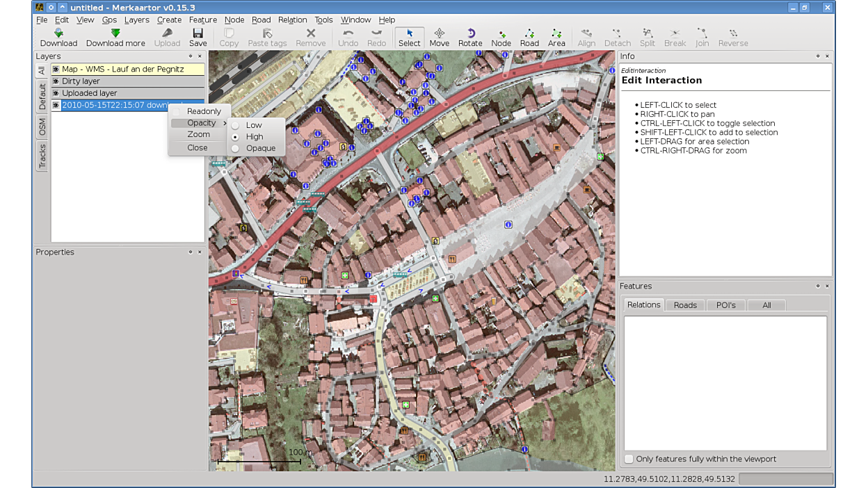Pick the create Road tool

pos(529,38)
